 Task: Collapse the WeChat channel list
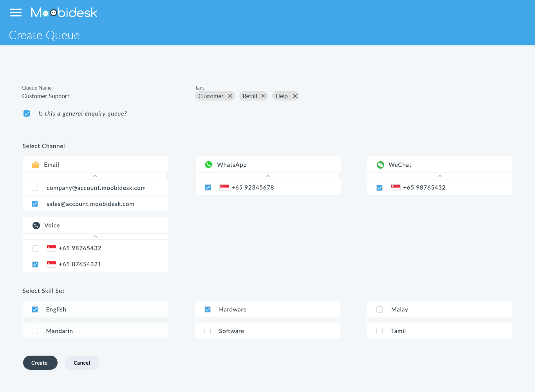(x=440, y=176)
